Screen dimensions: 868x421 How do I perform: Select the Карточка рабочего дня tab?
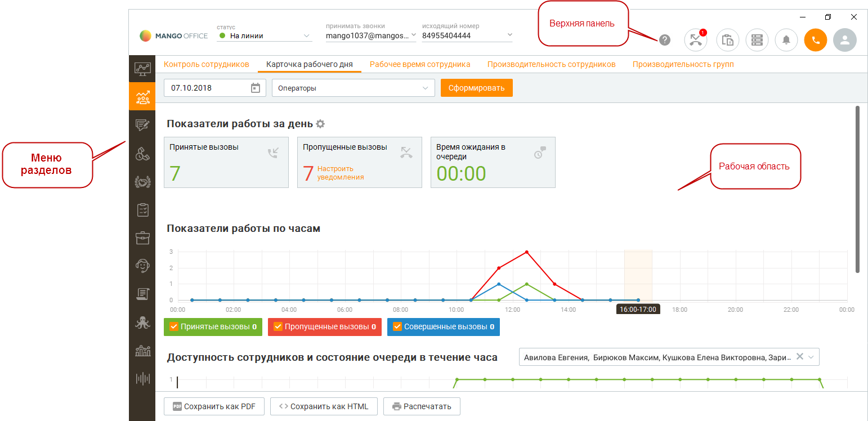[310, 64]
